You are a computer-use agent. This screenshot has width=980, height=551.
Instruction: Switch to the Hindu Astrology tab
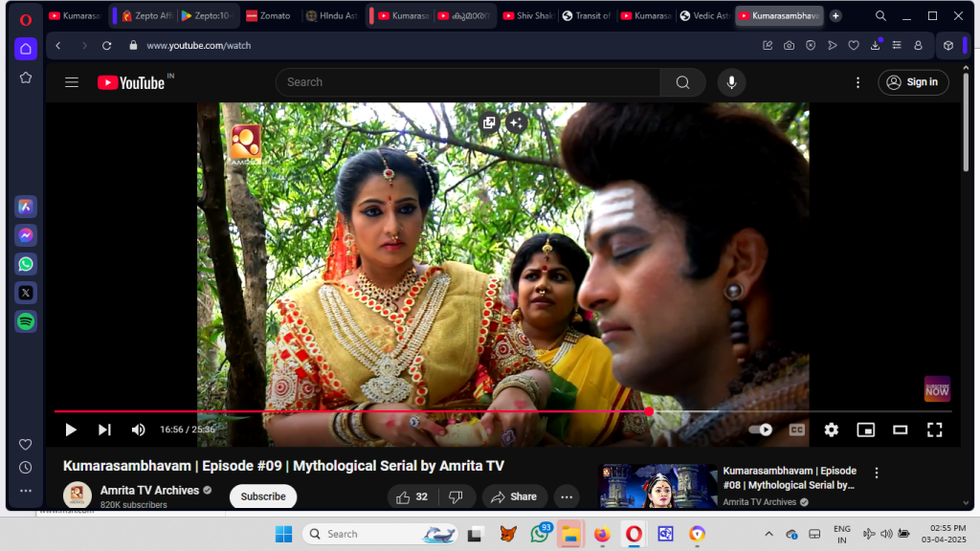(332, 15)
